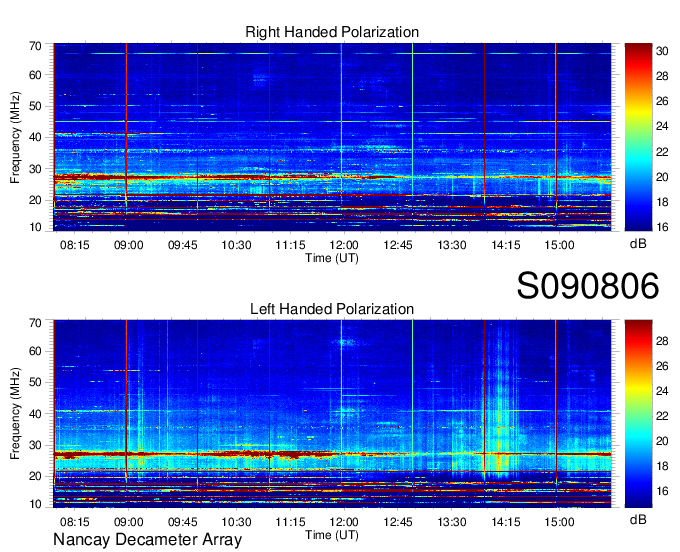Click the 15:00 time tick on Right Handed plot
This screenshot has width=680, height=552.
click(x=559, y=245)
